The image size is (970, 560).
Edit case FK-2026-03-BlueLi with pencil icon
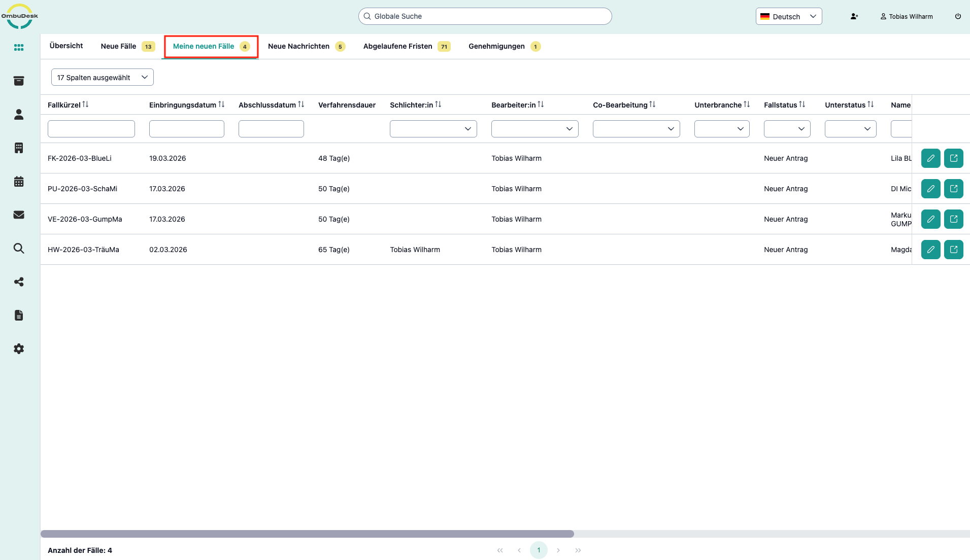point(931,158)
